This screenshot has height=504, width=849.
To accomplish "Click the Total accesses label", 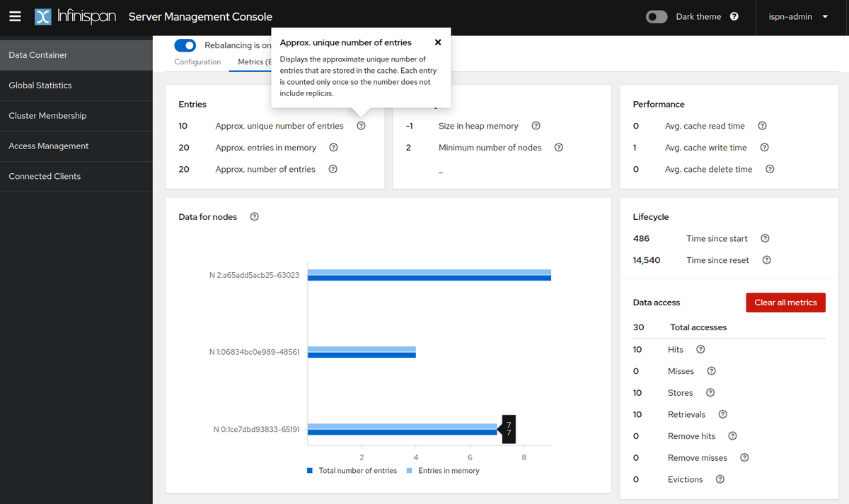I will point(698,327).
